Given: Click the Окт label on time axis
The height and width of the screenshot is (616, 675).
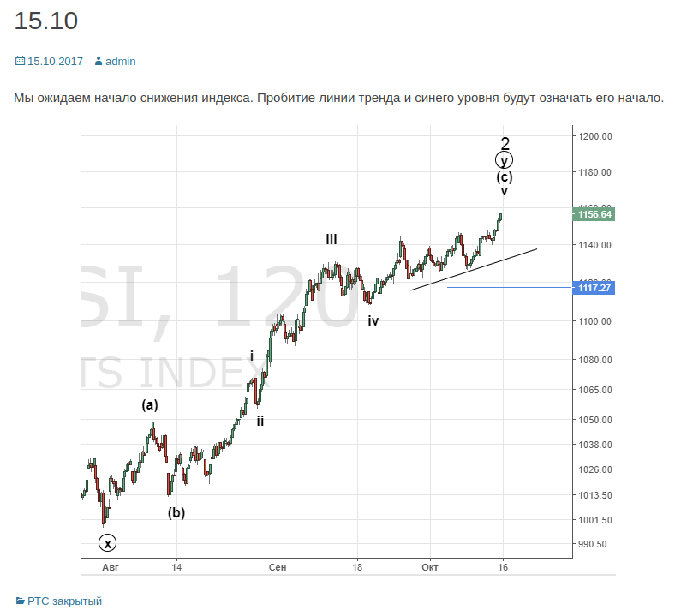Looking at the screenshot, I should [x=430, y=567].
